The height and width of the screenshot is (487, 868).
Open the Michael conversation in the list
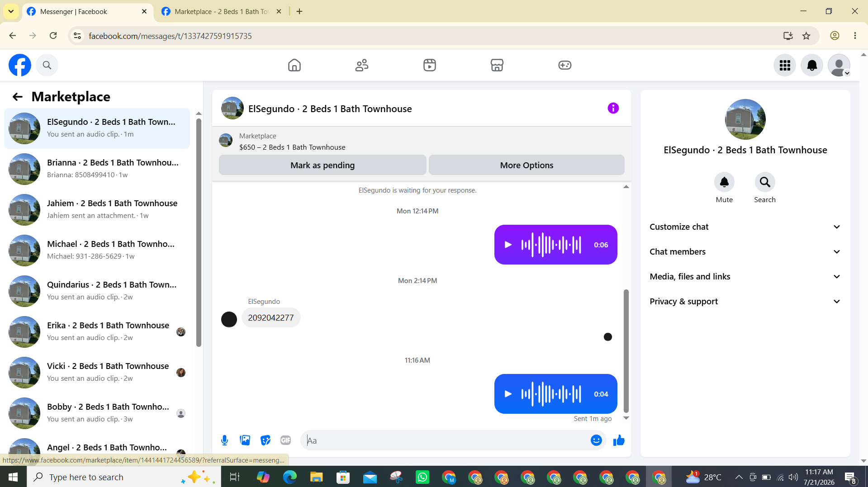point(97,251)
